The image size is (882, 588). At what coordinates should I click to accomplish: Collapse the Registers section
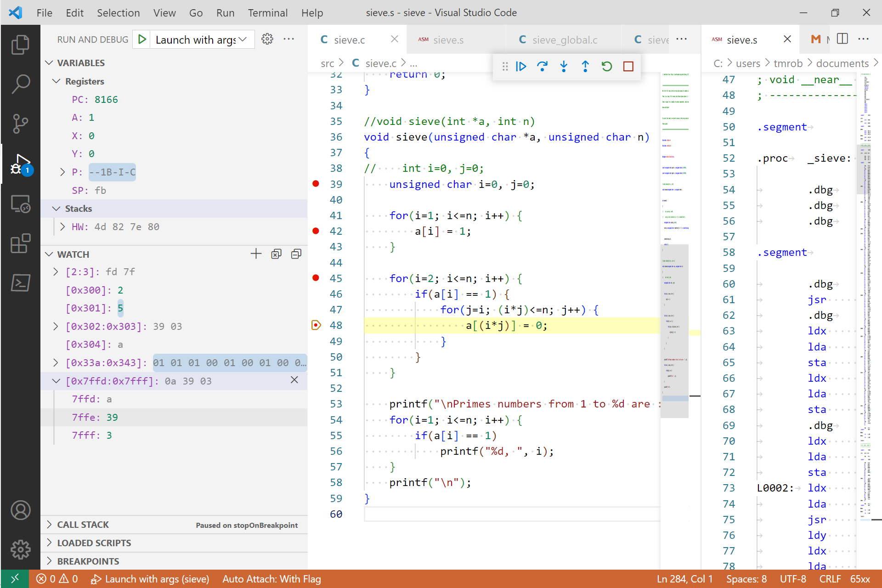(57, 81)
